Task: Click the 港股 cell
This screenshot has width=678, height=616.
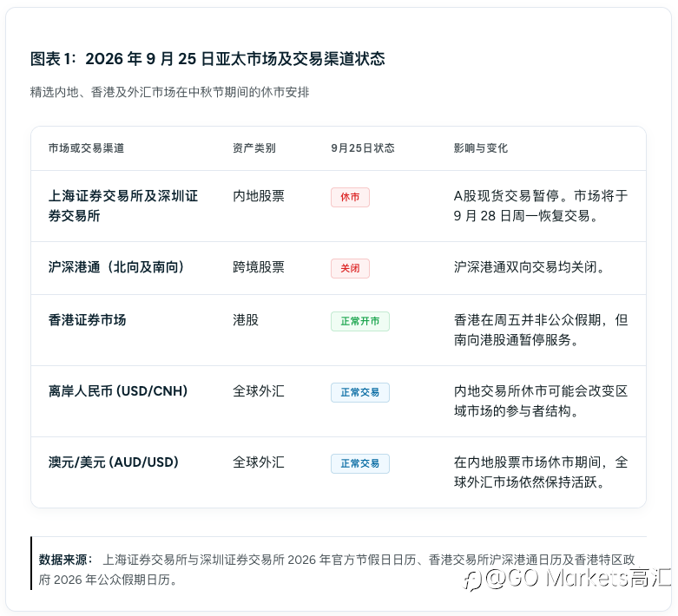Action: pyautogui.click(x=245, y=320)
